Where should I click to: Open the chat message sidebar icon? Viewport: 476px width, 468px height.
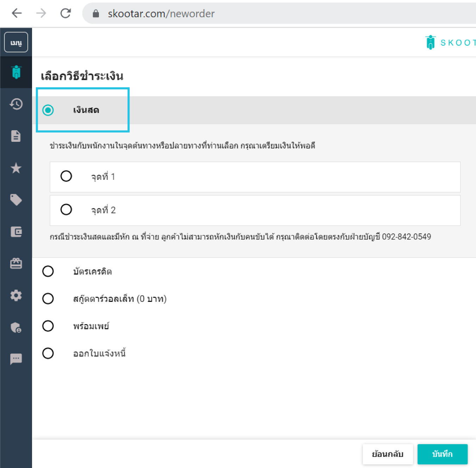(16, 359)
